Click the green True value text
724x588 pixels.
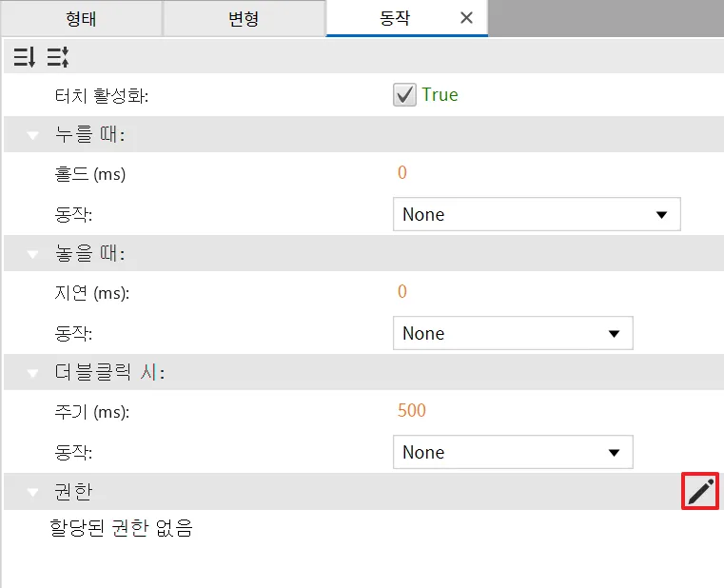(440, 95)
